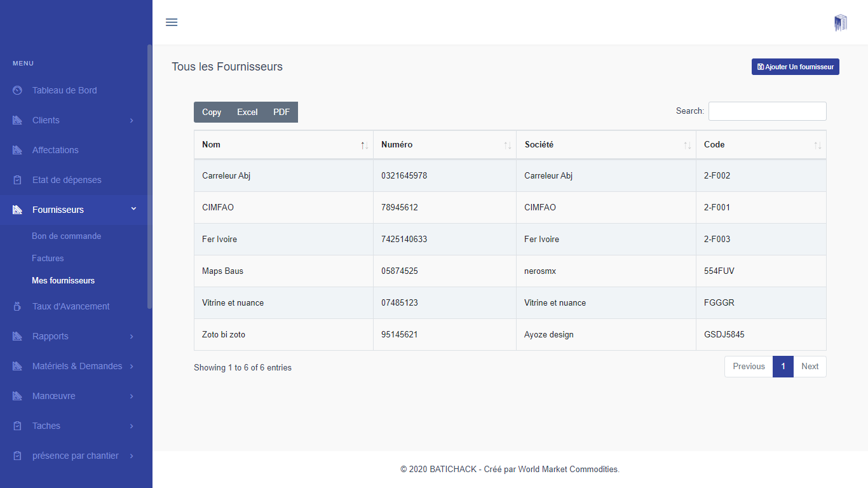The height and width of the screenshot is (488, 868).
Task: Sort table by Nom column arrows
Action: (364, 146)
